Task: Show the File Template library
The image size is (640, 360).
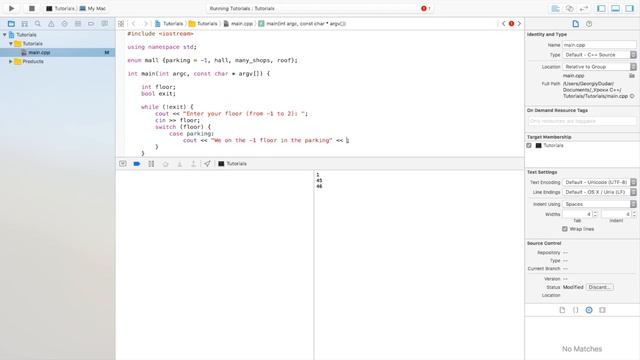Action: tap(562, 310)
